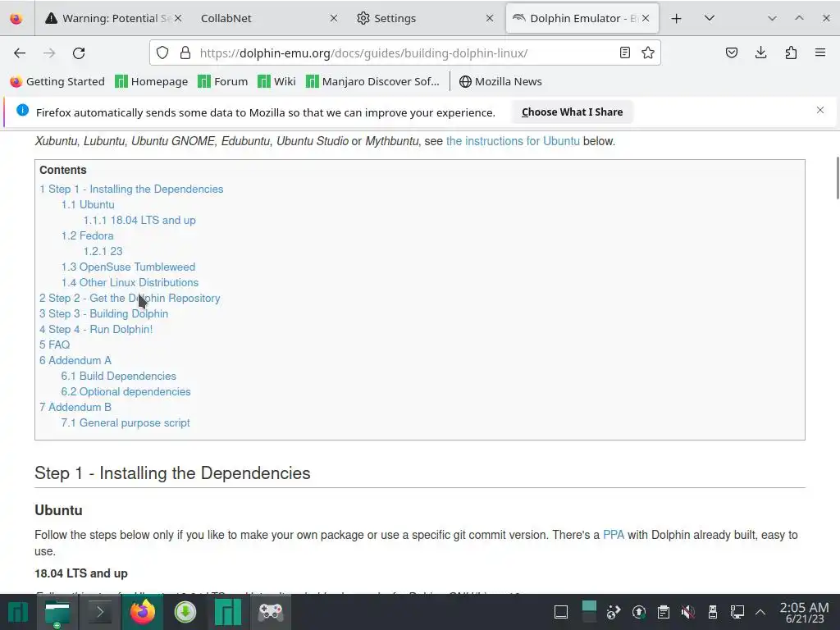Open Firefox application hamburger menu
The image size is (840, 630).
[x=820, y=52]
